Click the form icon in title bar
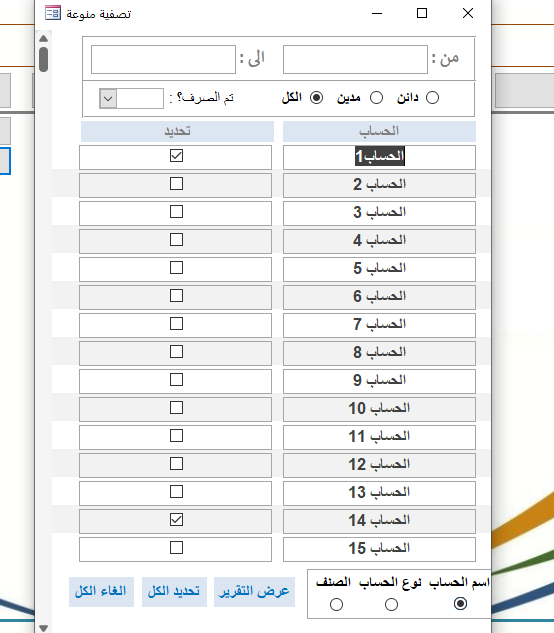The height and width of the screenshot is (633, 554). [x=53, y=13]
